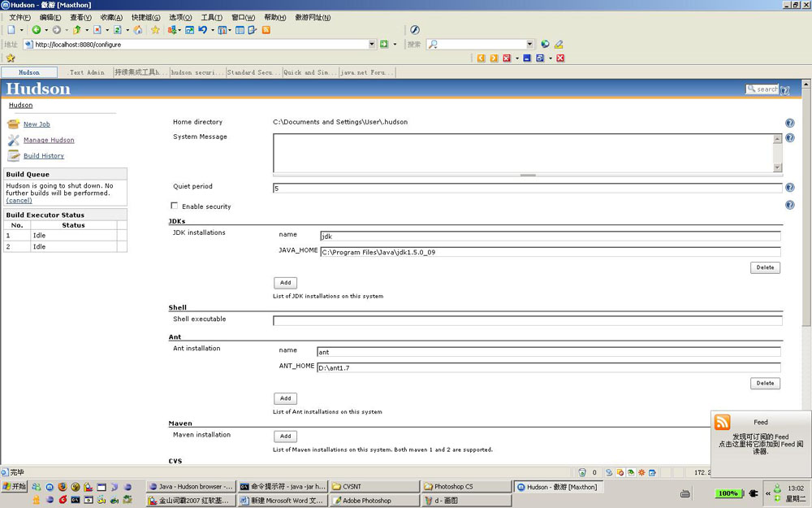Click the highlighter pen icon near search bar

click(x=559, y=44)
